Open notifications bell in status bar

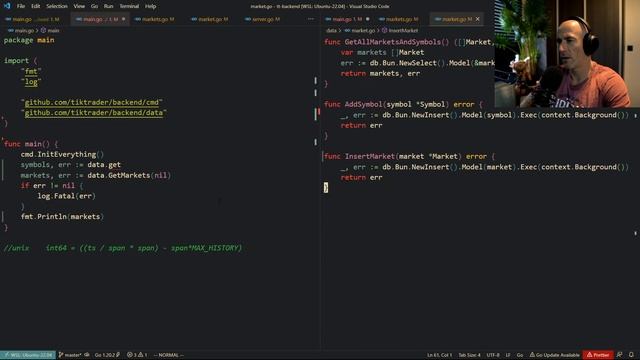pyautogui.click(x=631, y=355)
